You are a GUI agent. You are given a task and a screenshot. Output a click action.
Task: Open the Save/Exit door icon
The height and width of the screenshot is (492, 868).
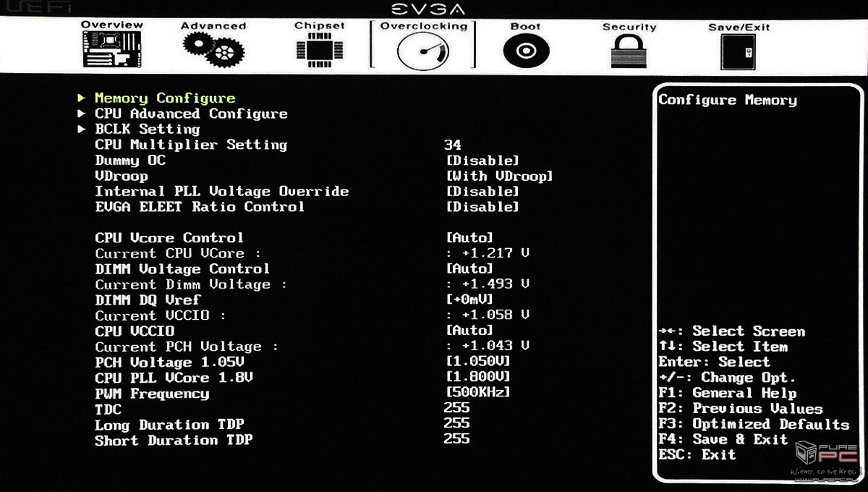point(738,52)
